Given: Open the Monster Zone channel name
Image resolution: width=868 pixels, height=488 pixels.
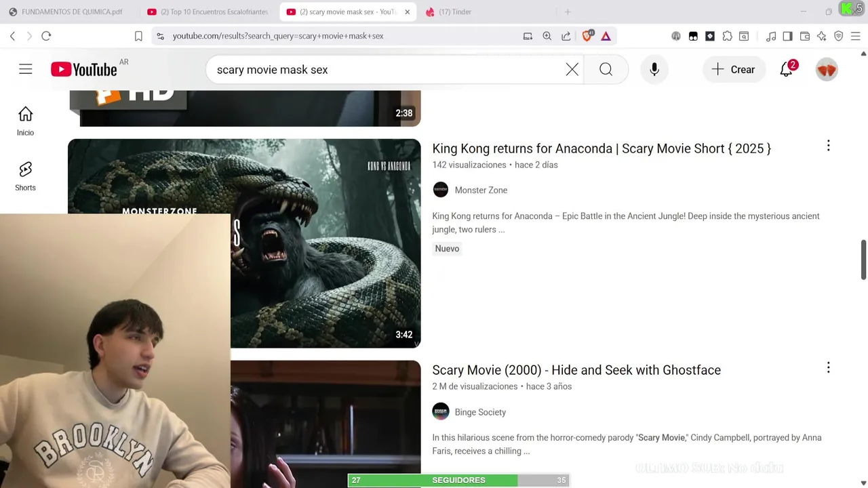Looking at the screenshot, I should click(481, 190).
